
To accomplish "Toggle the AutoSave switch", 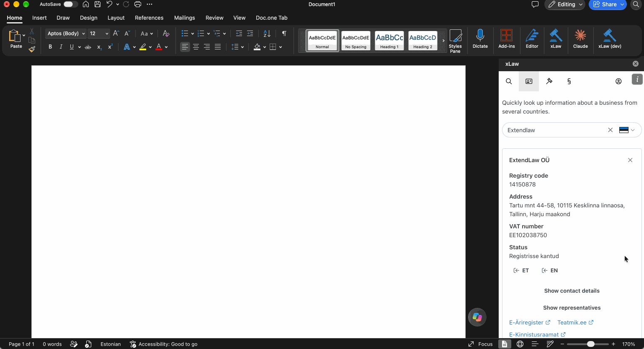I will (70, 4).
